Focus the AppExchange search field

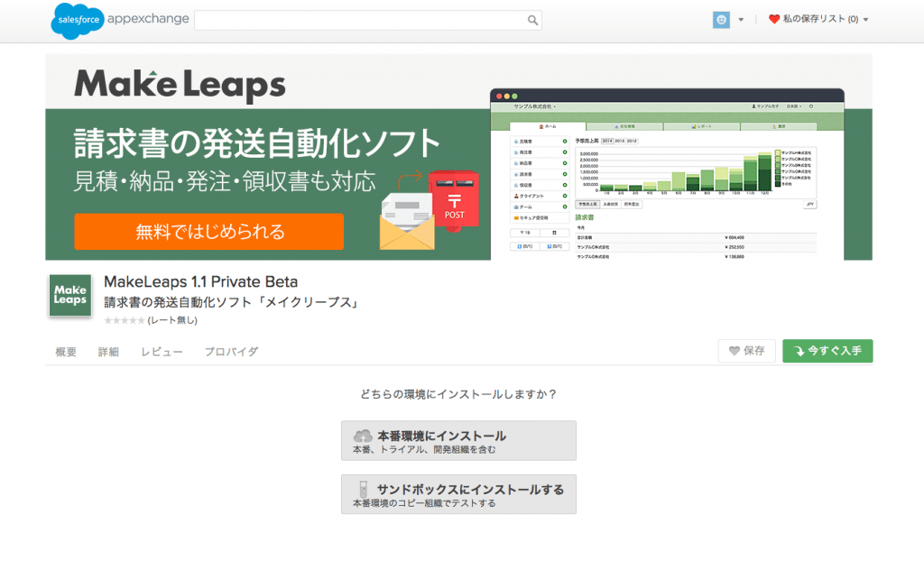click(x=368, y=21)
